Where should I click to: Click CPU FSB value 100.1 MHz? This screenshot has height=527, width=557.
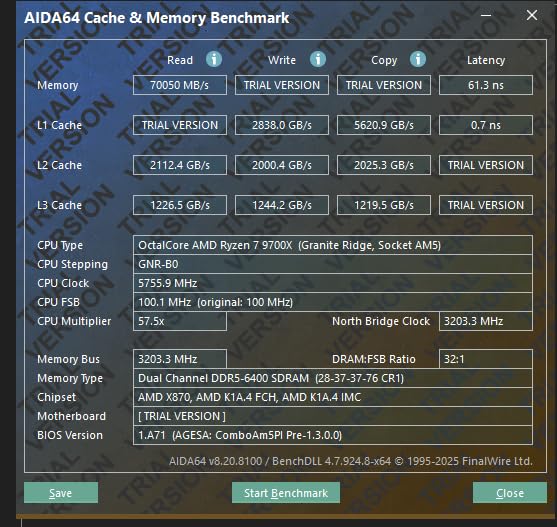pyautogui.click(x=333, y=302)
